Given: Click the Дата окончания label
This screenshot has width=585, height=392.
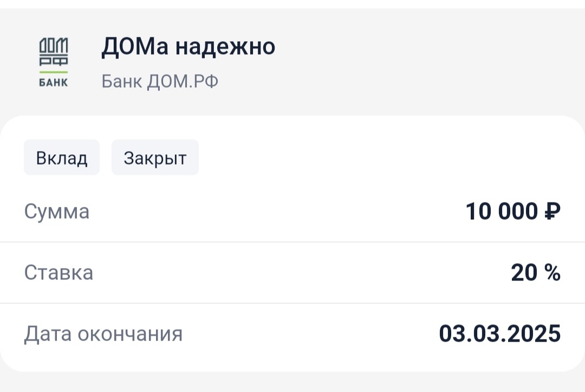Looking at the screenshot, I should pos(103,334).
